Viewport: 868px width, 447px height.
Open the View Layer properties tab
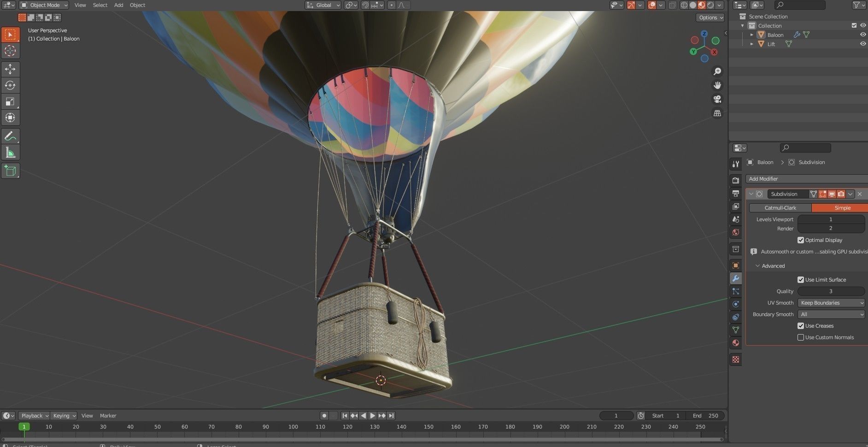[736, 206]
